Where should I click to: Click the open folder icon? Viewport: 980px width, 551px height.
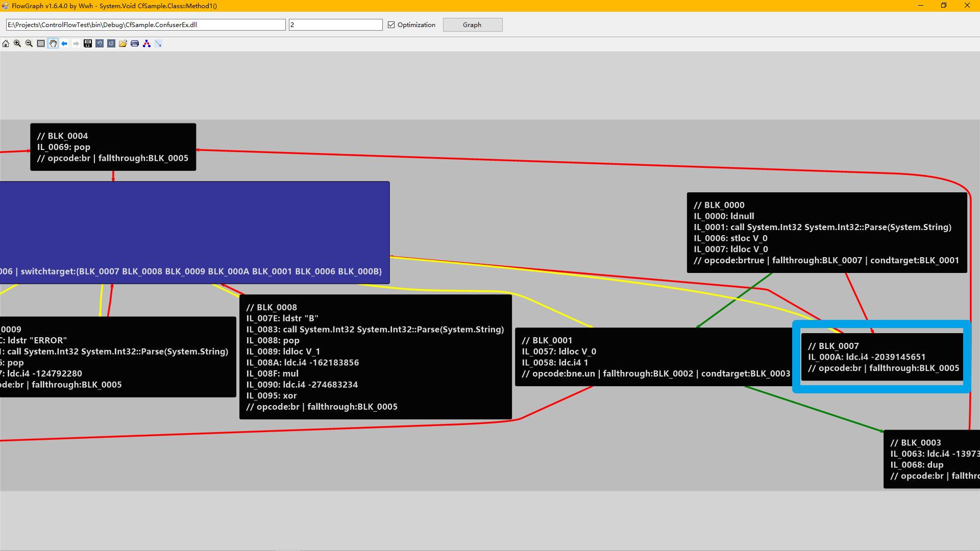pos(123,44)
